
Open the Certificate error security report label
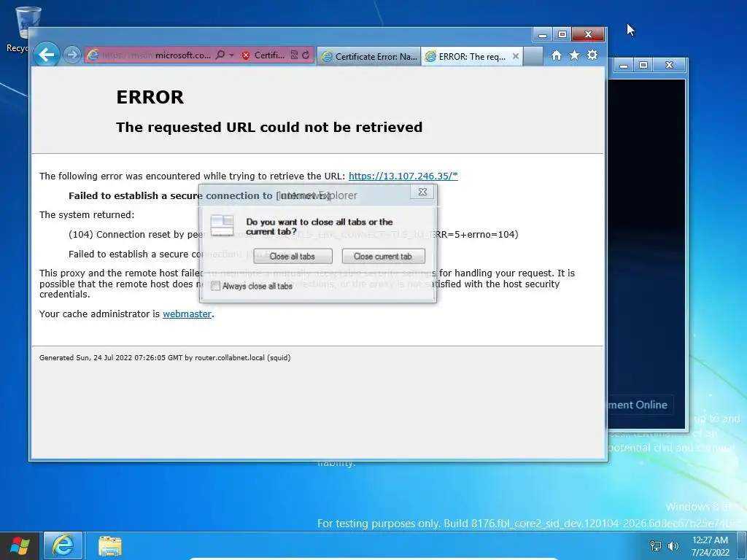click(269, 55)
